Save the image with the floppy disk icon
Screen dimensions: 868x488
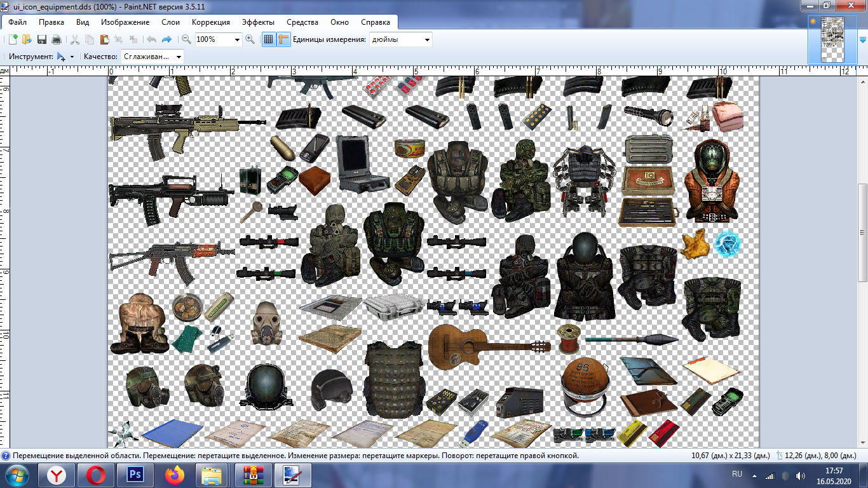tap(42, 39)
